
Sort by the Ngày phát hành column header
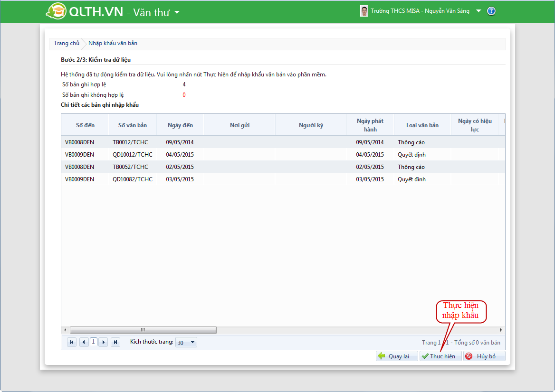tap(370, 125)
